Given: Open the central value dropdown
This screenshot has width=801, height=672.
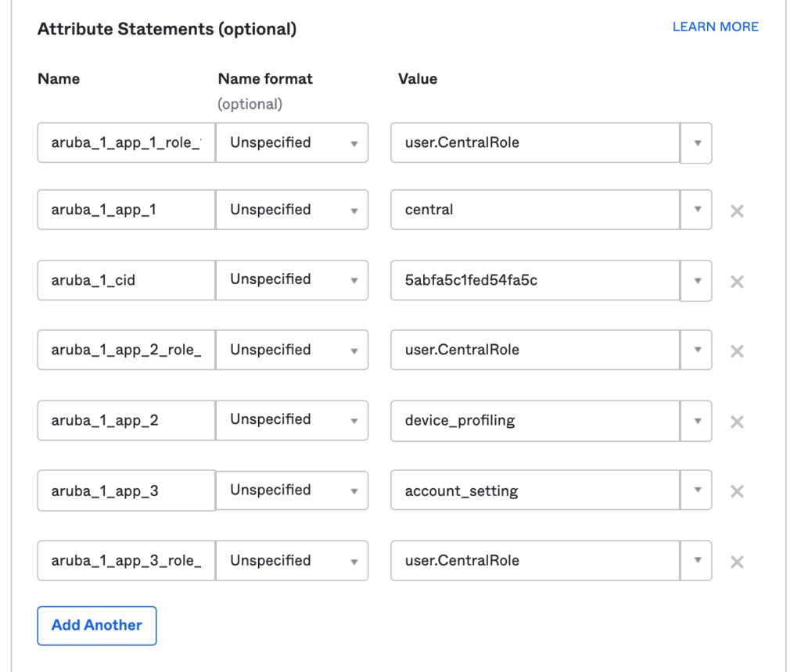Looking at the screenshot, I should click(695, 210).
